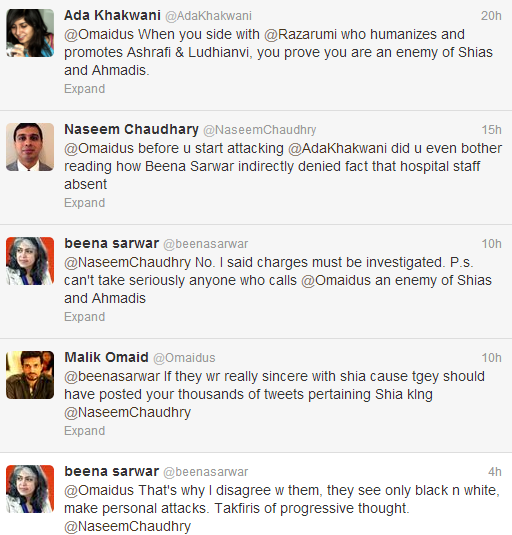Viewport: 512px width, 535px height.
Task: Expand Ada Khakwani's tweet
Action: click(85, 89)
